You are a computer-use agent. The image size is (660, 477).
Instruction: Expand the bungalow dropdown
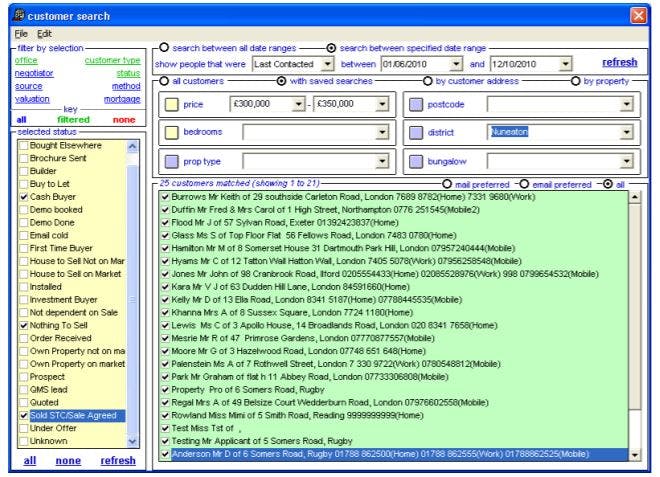click(627, 161)
